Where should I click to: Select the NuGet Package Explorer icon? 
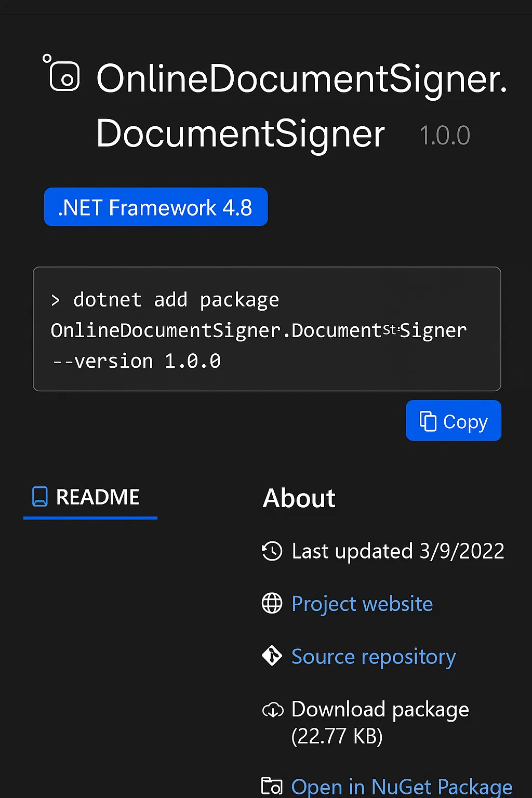coord(272,786)
